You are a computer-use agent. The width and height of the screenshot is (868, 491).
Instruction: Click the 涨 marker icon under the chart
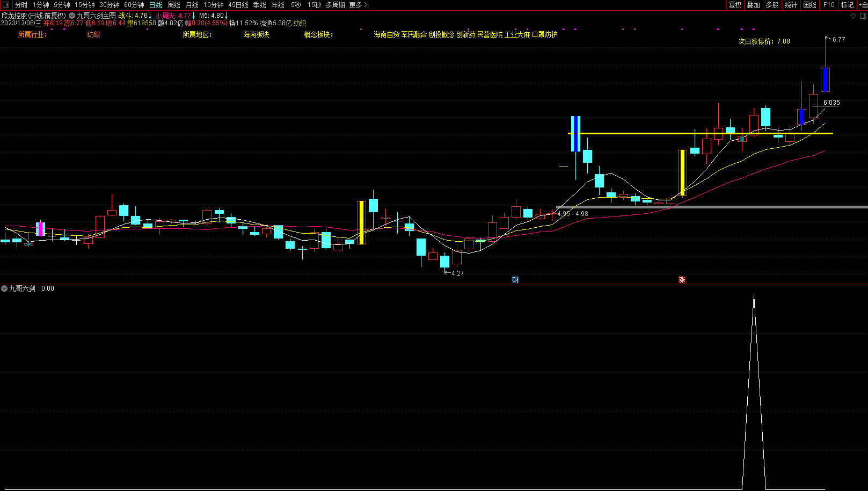coord(682,280)
